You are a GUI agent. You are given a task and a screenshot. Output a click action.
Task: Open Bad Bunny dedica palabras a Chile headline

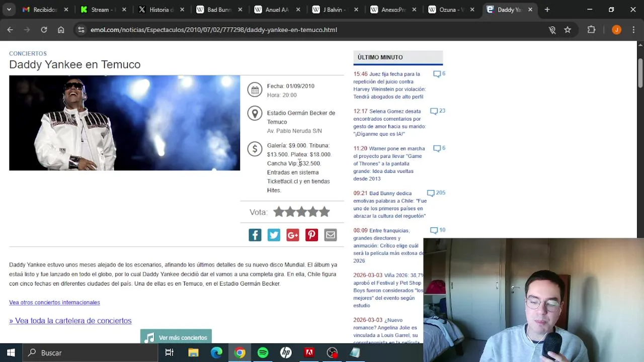pos(390,204)
